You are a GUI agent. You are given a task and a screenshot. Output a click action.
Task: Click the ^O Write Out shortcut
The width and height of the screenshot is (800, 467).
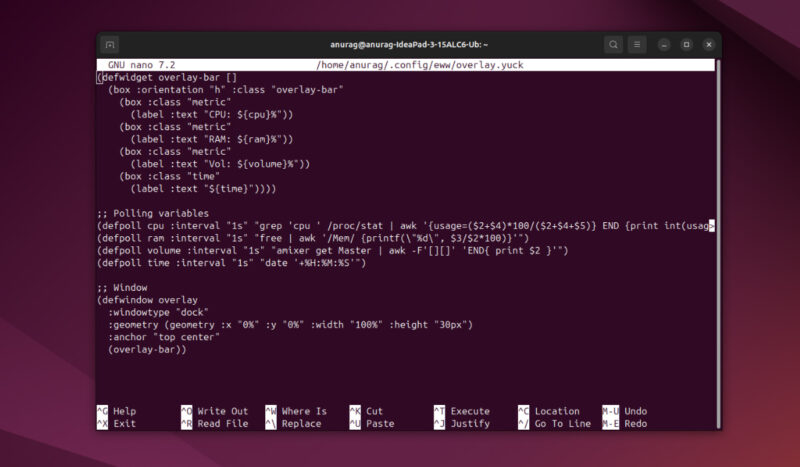pyautogui.click(x=214, y=411)
